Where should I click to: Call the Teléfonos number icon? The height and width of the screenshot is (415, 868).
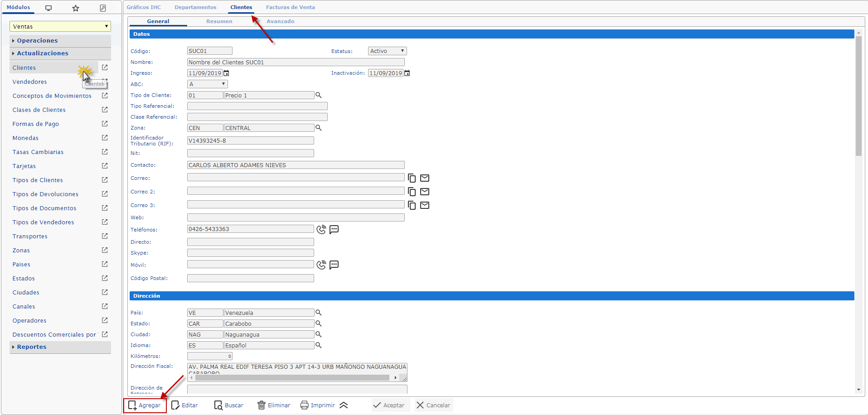tap(321, 229)
